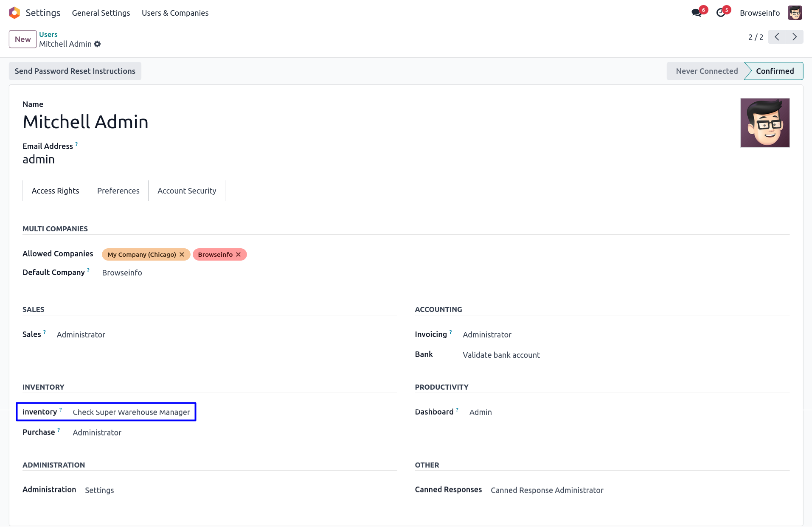Click the New button
This screenshot has height=528, width=812.
pyautogui.click(x=23, y=39)
